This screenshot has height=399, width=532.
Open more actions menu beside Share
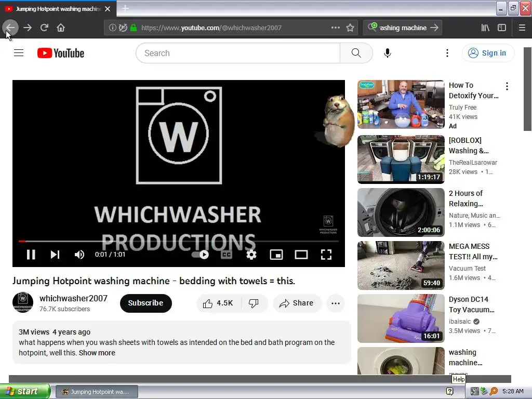tap(335, 303)
